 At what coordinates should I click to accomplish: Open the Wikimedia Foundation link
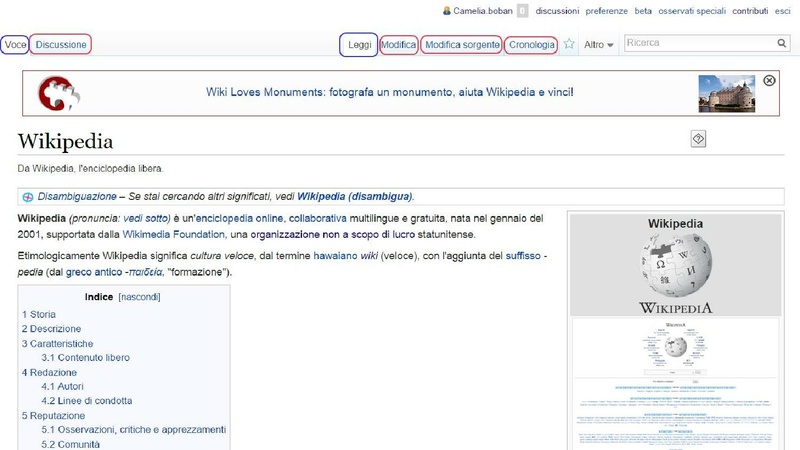[173, 235]
